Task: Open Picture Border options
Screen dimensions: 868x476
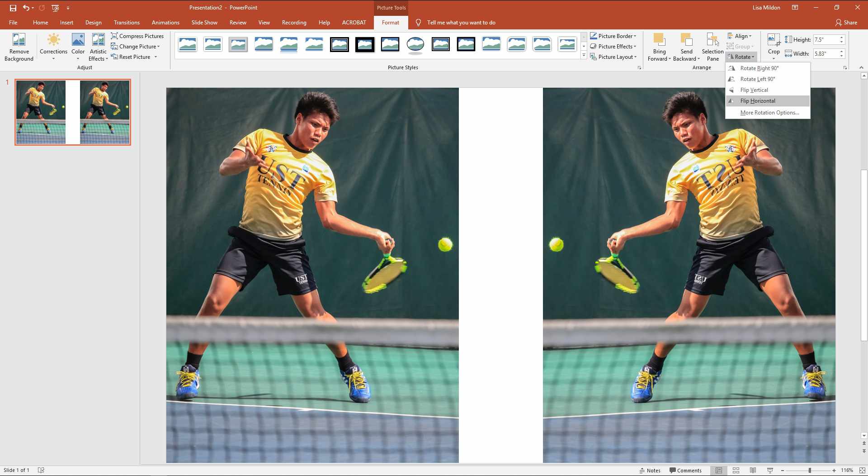Action: pos(613,36)
